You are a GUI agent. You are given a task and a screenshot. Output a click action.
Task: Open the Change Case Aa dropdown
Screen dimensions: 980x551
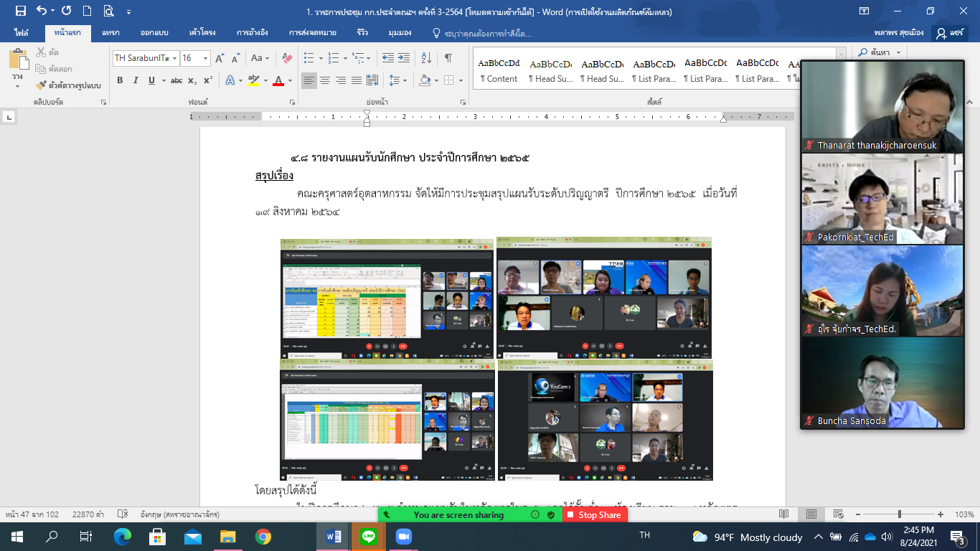(x=260, y=58)
